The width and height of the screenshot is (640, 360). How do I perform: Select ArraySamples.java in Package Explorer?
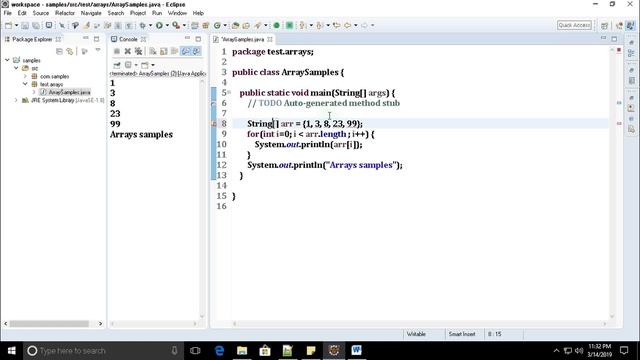pos(65,92)
